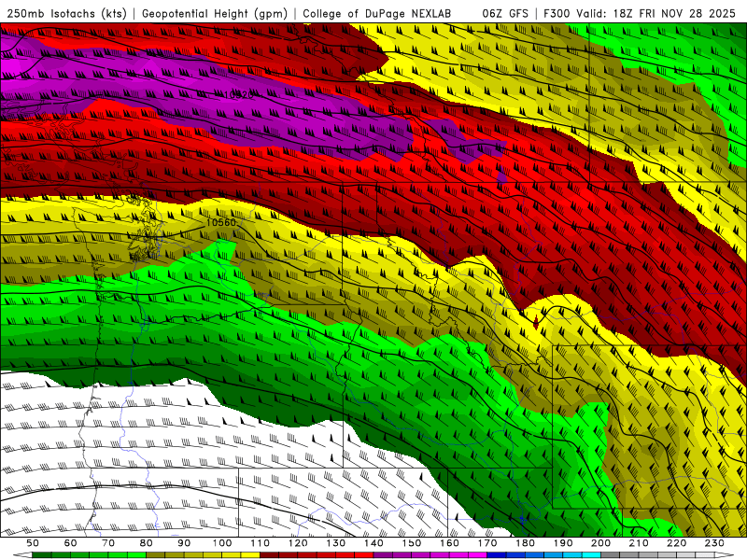Click the 80 knot legend value
Screen dimensions: 747x560
coord(147,543)
